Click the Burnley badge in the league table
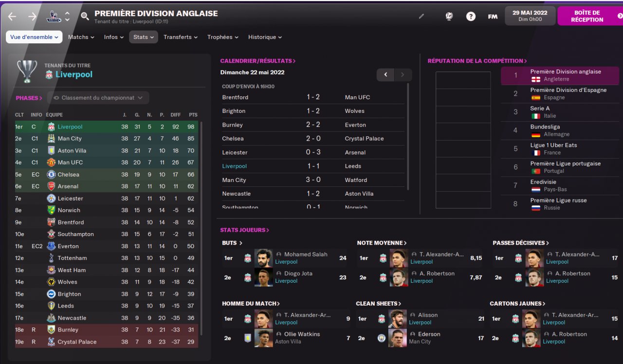This screenshot has height=364, width=623. [51, 330]
